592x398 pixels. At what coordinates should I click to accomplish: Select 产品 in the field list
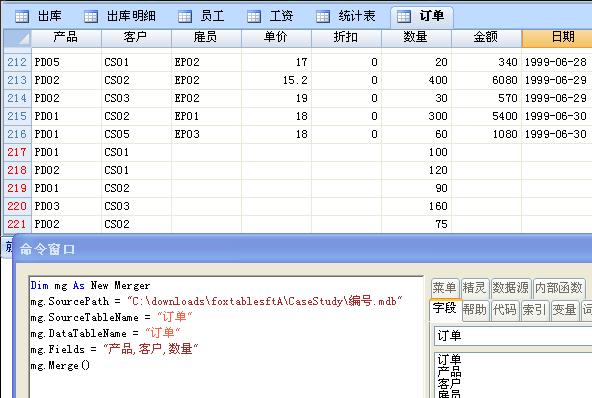(x=449, y=372)
